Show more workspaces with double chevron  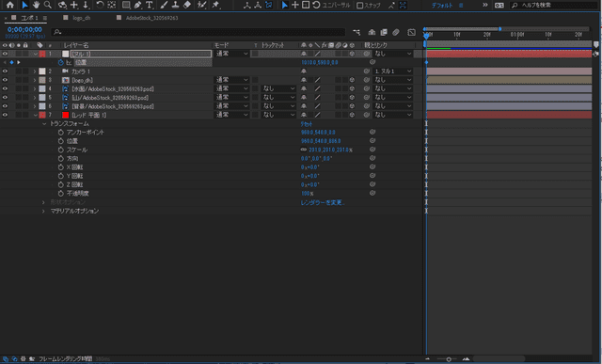pos(485,5)
